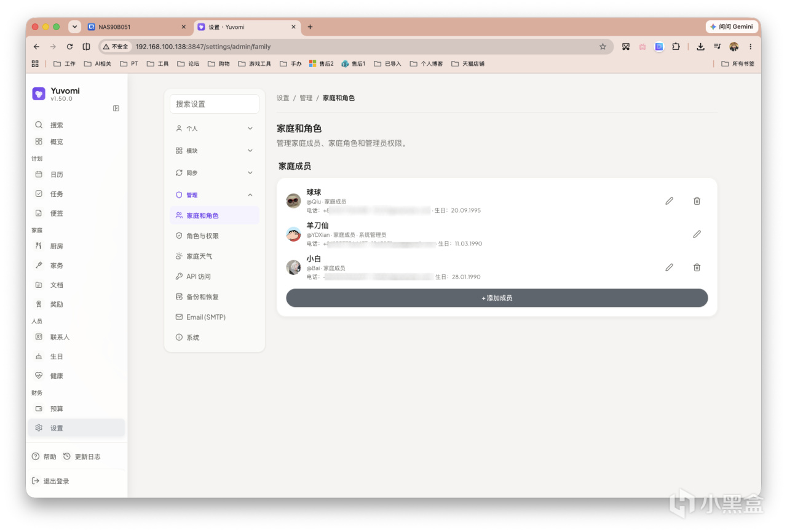Go to 日历 in sidebar
The width and height of the screenshot is (787, 532).
coord(76,174)
